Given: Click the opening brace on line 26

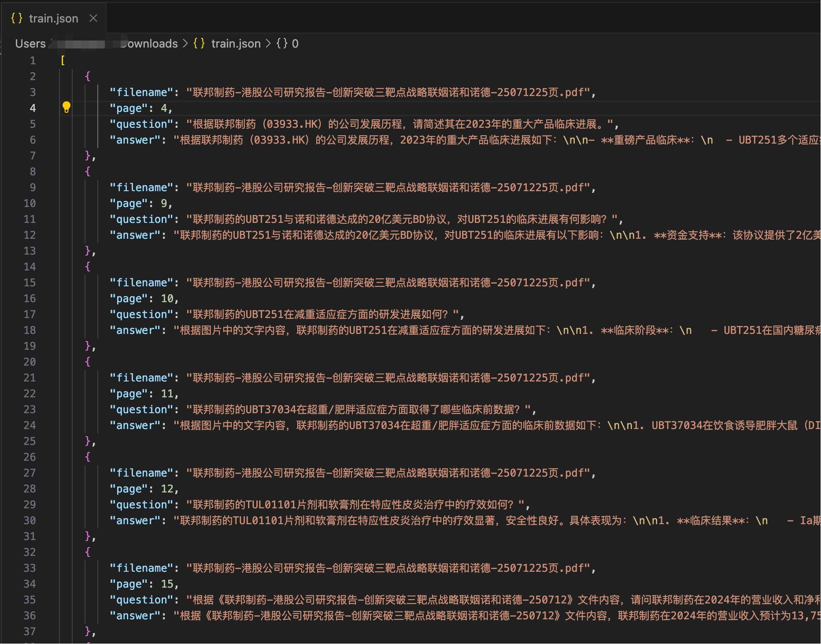Looking at the screenshot, I should click(x=88, y=457).
